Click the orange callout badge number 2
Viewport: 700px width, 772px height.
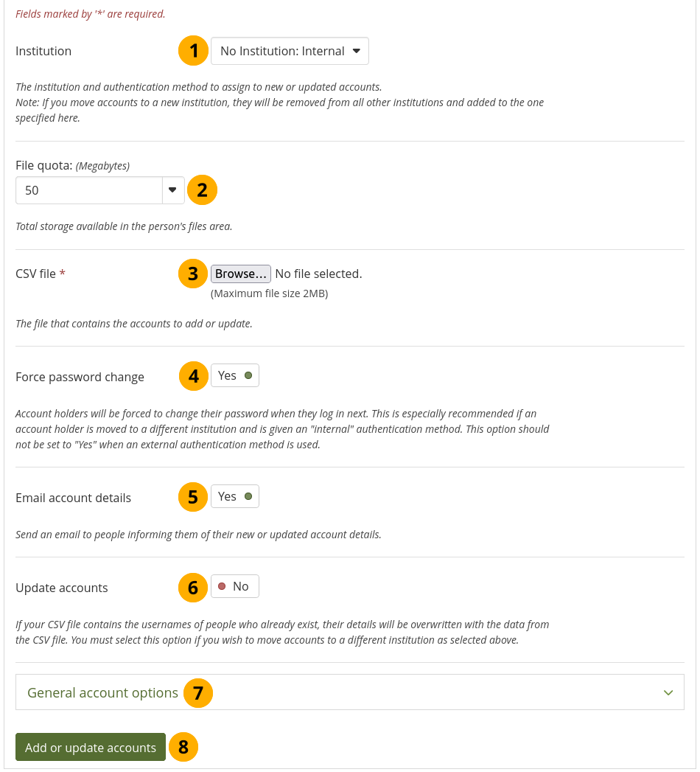(202, 190)
